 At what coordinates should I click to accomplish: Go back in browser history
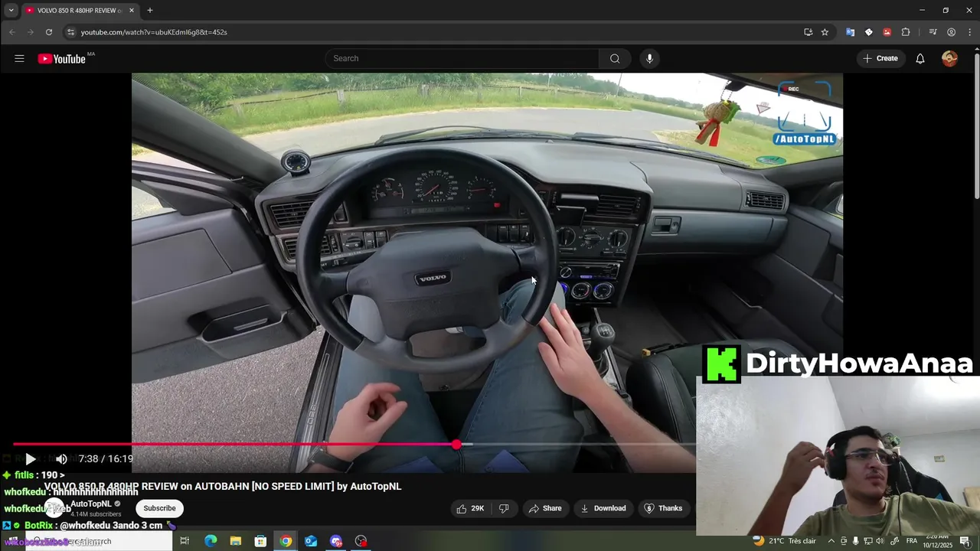point(12,32)
